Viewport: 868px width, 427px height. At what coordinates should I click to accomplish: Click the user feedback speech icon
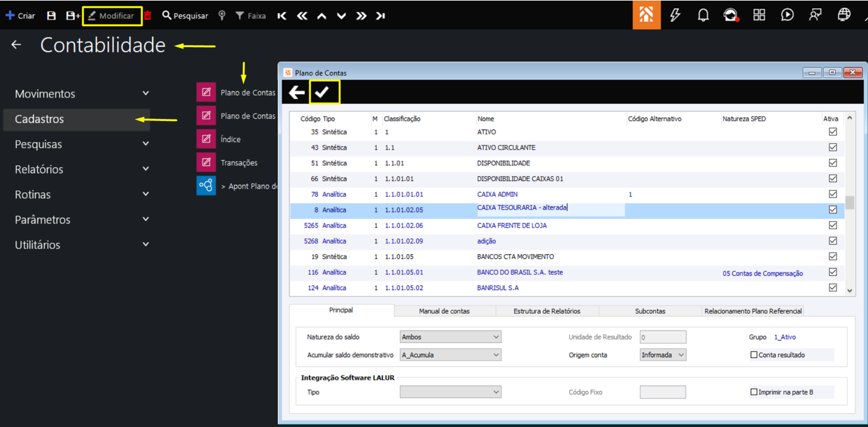(x=816, y=15)
